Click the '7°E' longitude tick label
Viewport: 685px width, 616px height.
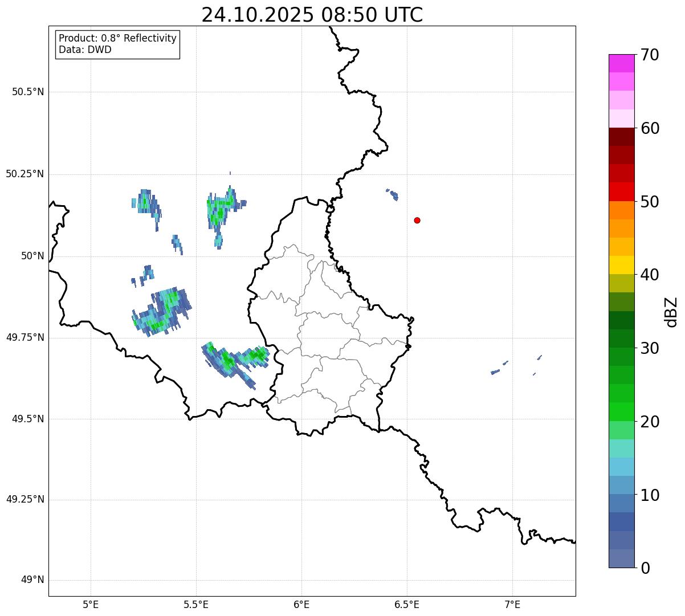(512, 604)
